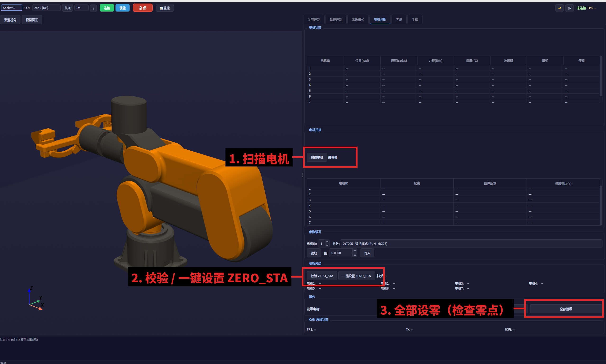The width and height of the screenshot is (606, 364).
Task: Click the 母线电压(V) column header
Action: click(563, 183)
